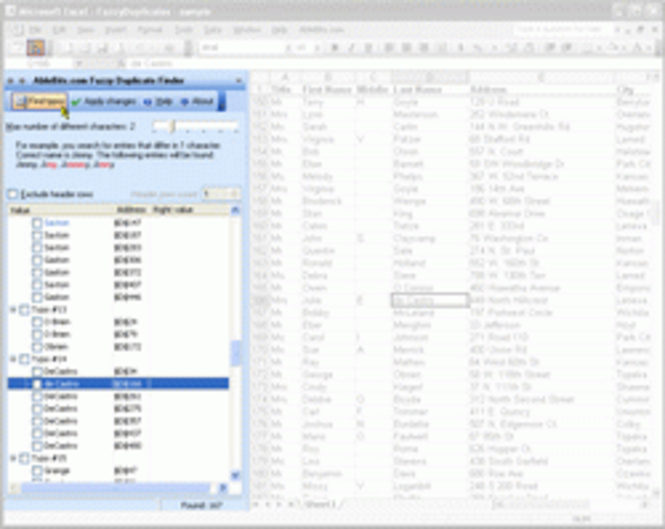This screenshot has height=529, width=665.
Task: Click the Help icon in Duplicate Finder pane
Action: (147, 102)
